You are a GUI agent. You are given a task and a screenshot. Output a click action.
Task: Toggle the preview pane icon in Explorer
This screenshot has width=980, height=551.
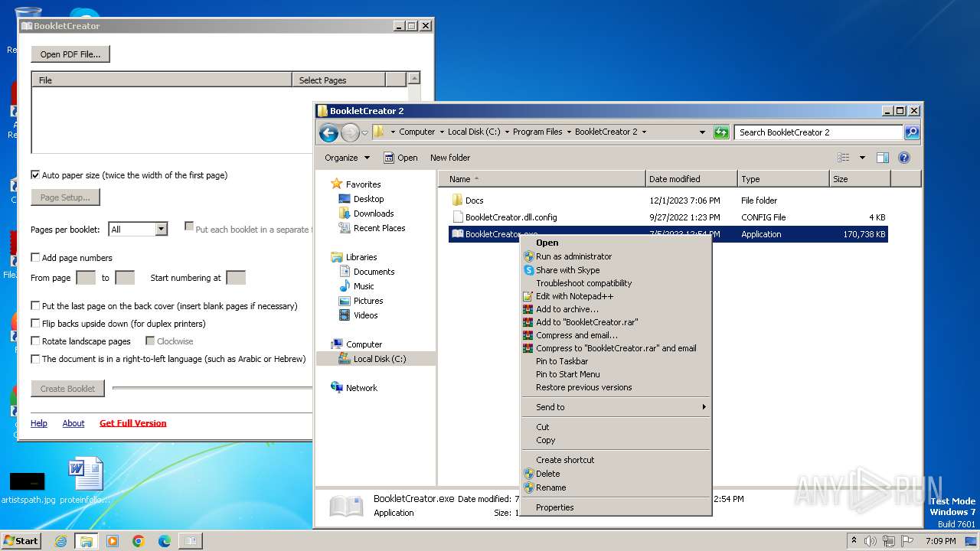click(882, 158)
